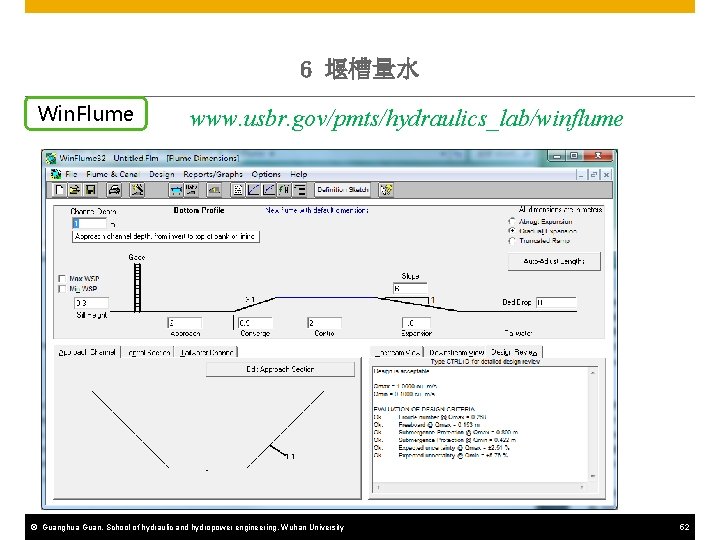Click the wall gauge toolbar icon
Screen dimensions: 720x540
pos(214,190)
